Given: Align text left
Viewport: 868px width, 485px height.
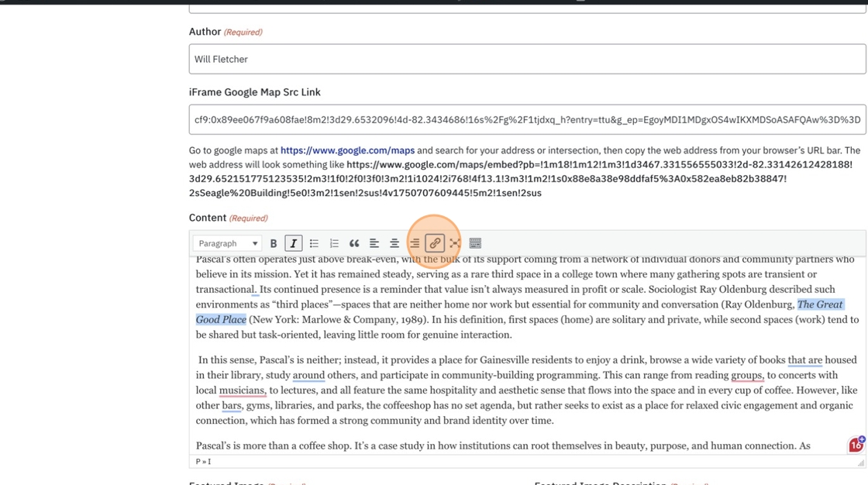Looking at the screenshot, I should (374, 243).
